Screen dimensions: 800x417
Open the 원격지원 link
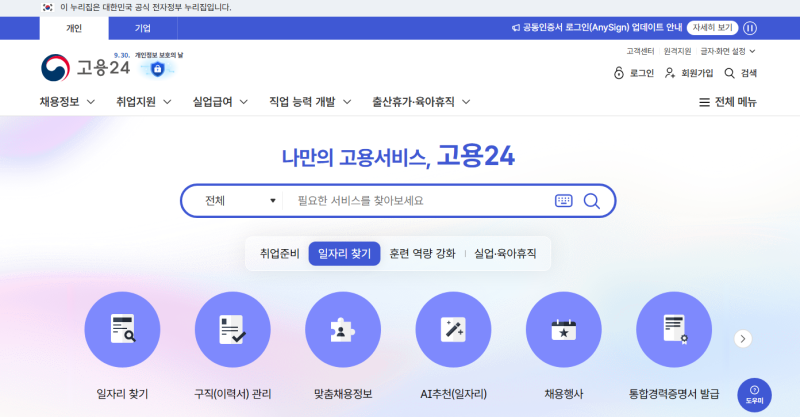pyautogui.click(x=677, y=52)
